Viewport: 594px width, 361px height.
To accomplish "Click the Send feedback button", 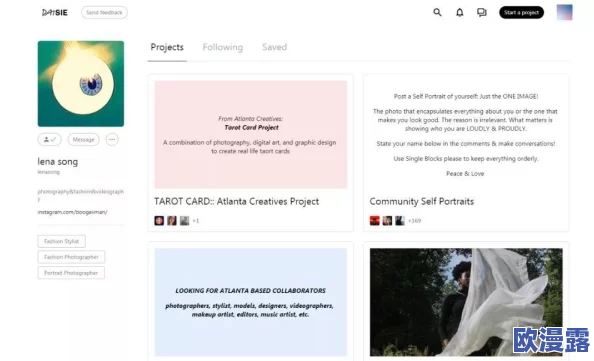I will 104,13.
